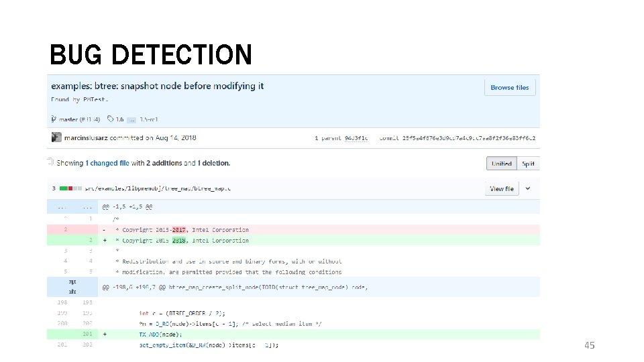644x362 pixels.
Task: Expand the hidden tags ellipsis
Action: 131,120
